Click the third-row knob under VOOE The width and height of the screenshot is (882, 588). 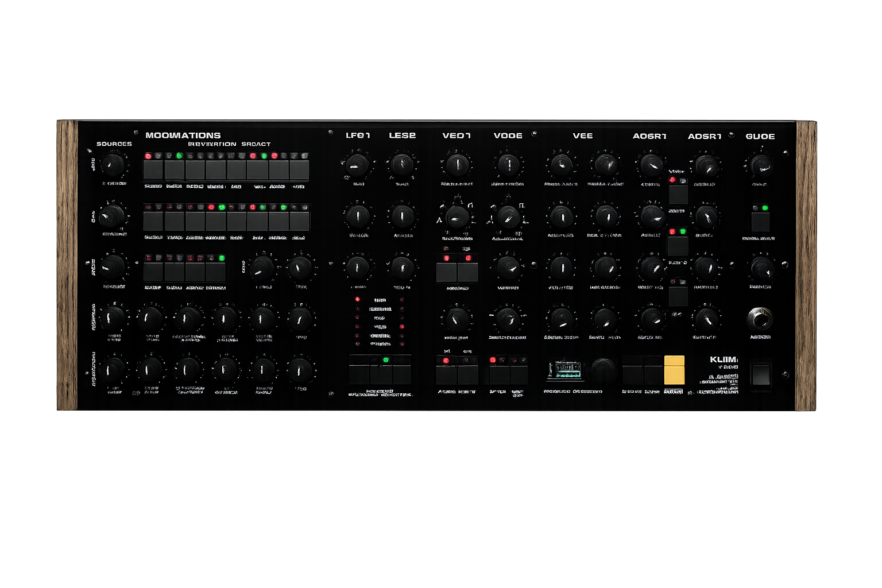coord(508,268)
